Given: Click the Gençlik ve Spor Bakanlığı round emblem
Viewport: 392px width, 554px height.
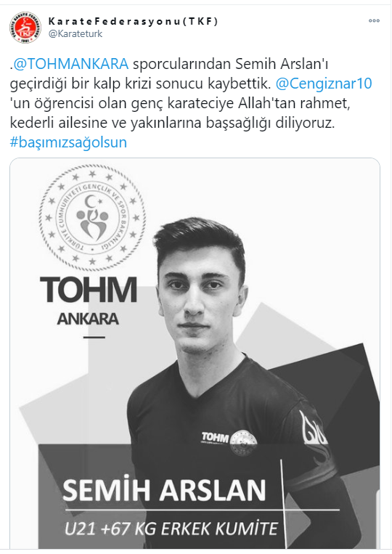Looking at the screenshot, I should 92,218.
